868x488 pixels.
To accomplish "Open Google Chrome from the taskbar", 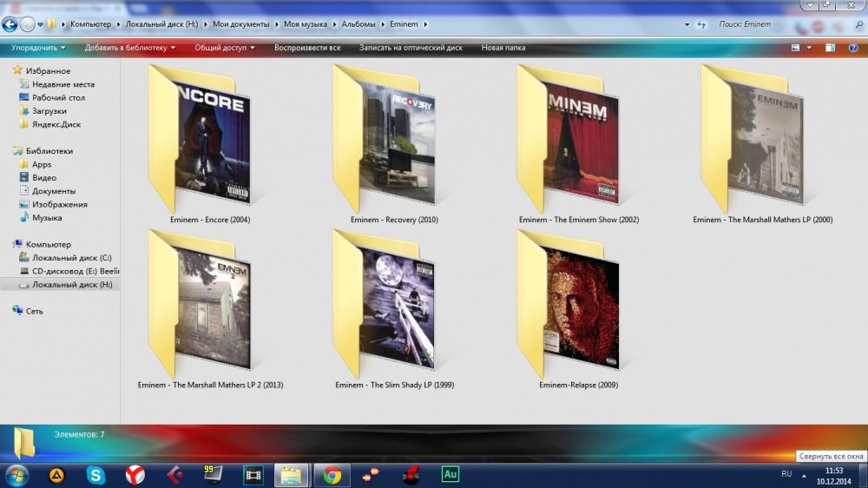I will (x=332, y=475).
